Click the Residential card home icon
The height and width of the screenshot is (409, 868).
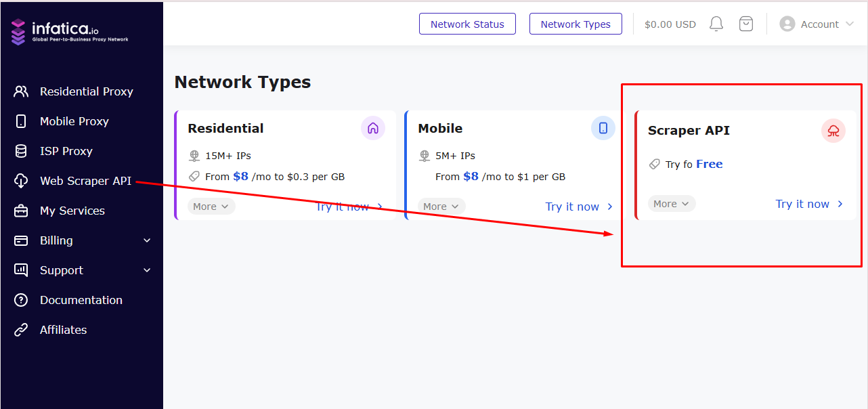373,128
